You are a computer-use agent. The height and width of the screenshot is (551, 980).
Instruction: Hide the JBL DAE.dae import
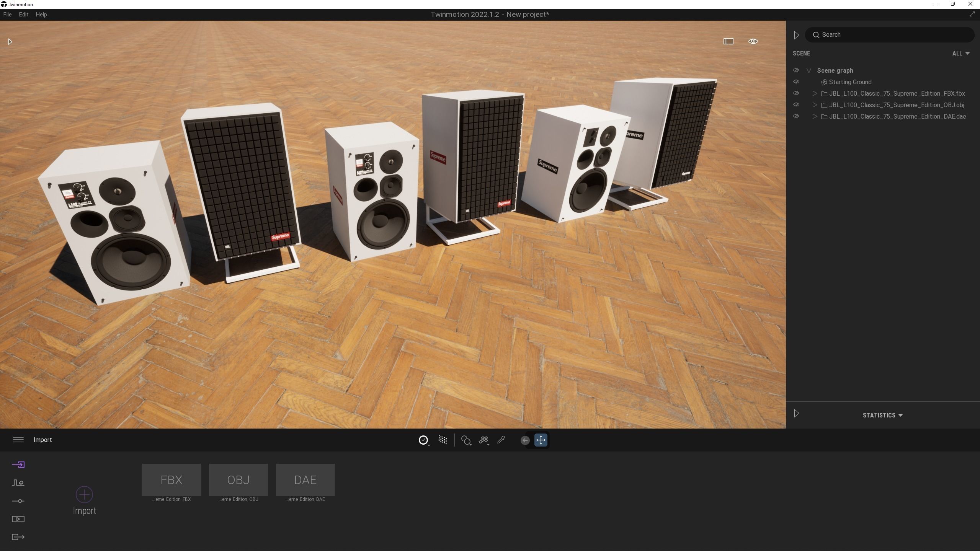796,116
